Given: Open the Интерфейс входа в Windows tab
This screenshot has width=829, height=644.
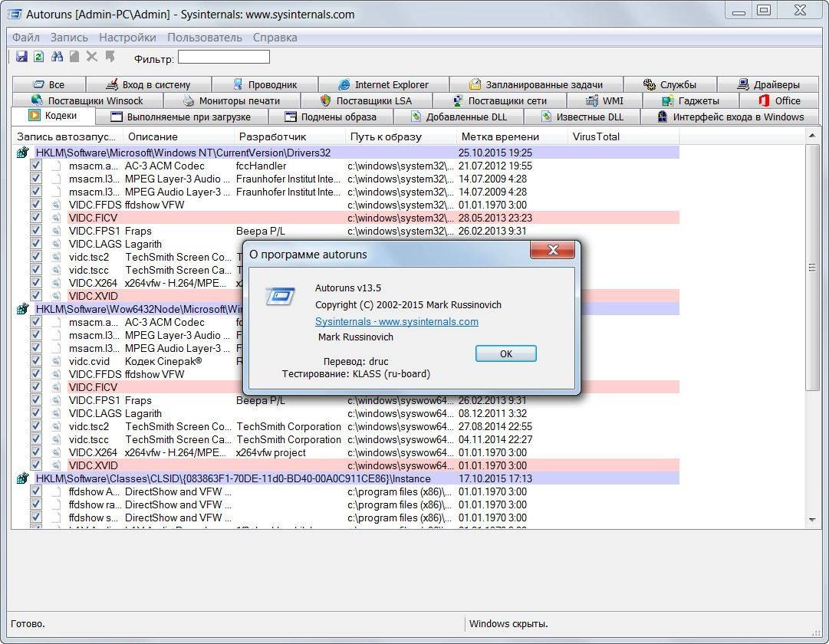Looking at the screenshot, I should [730, 117].
